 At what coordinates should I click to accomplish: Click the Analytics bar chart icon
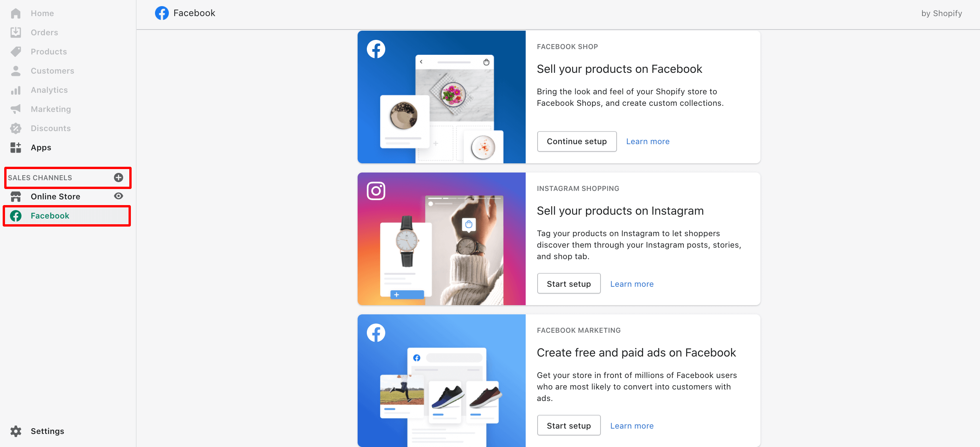[16, 90]
